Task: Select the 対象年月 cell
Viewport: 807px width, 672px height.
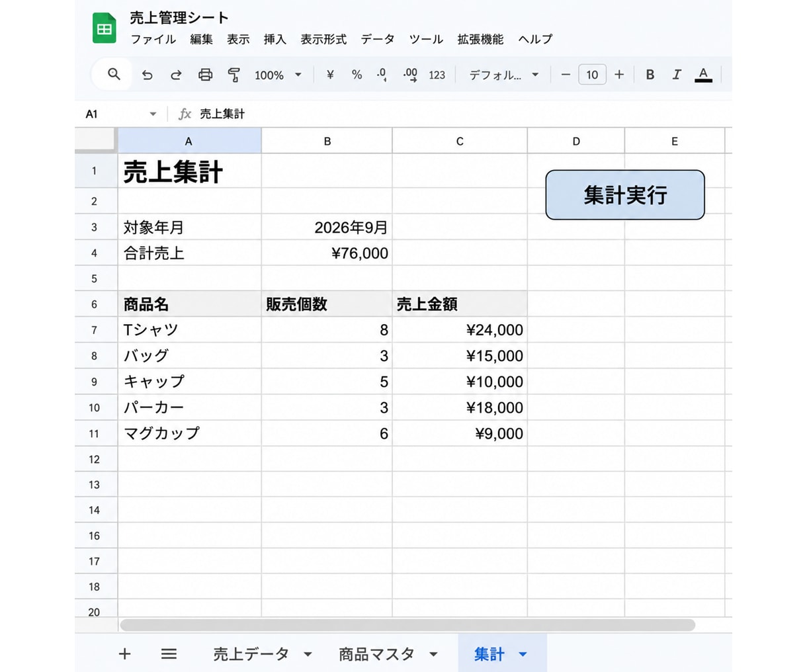Action: pos(189,227)
